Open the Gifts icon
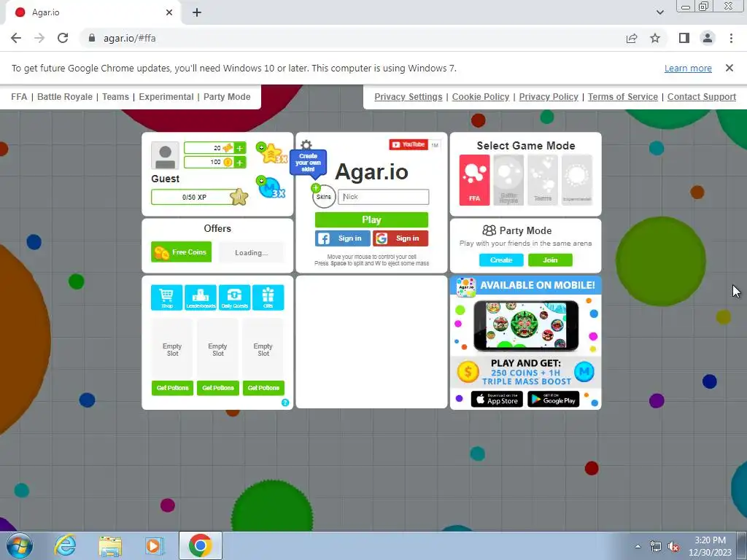The height and width of the screenshot is (560, 747). 268,297
